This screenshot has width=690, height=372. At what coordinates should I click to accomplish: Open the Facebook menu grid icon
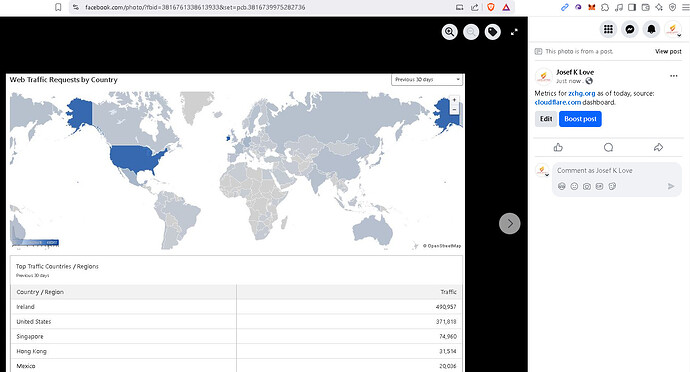608,29
